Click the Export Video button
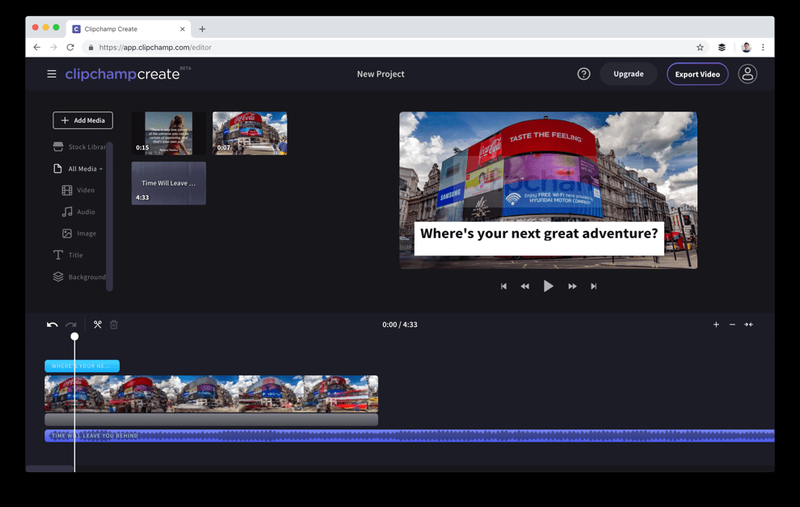The width and height of the screenshot is (800, 507). [697, 74]
